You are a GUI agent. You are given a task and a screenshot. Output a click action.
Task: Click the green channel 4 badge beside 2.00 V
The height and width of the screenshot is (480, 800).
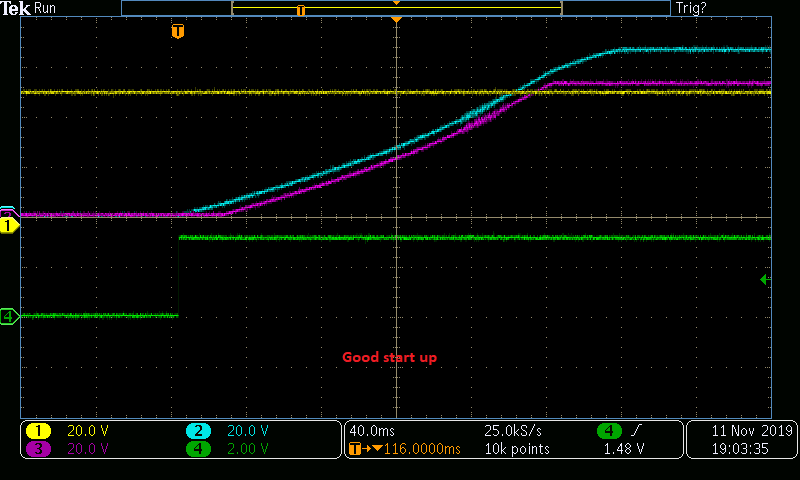[198, 449]
